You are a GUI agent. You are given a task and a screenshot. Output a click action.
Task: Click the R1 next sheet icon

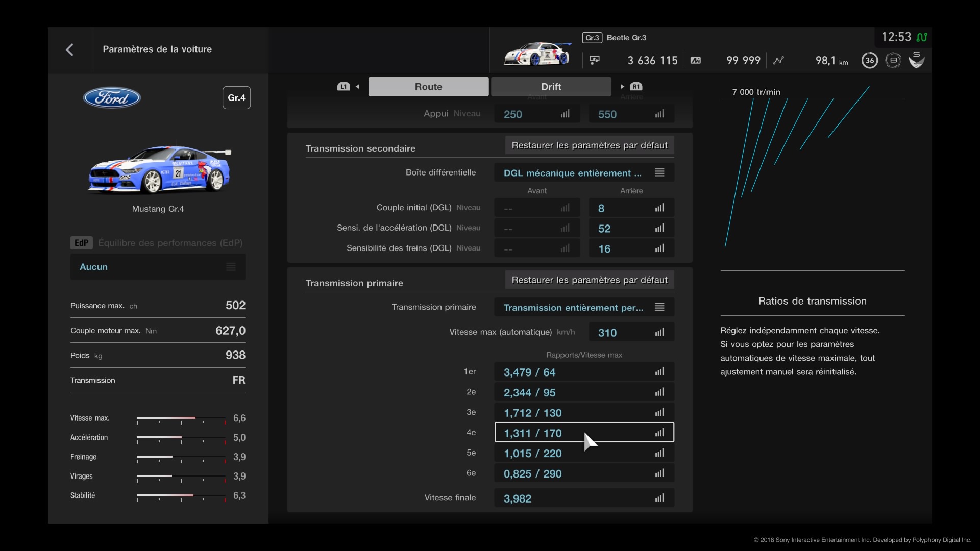coord(636,87)
